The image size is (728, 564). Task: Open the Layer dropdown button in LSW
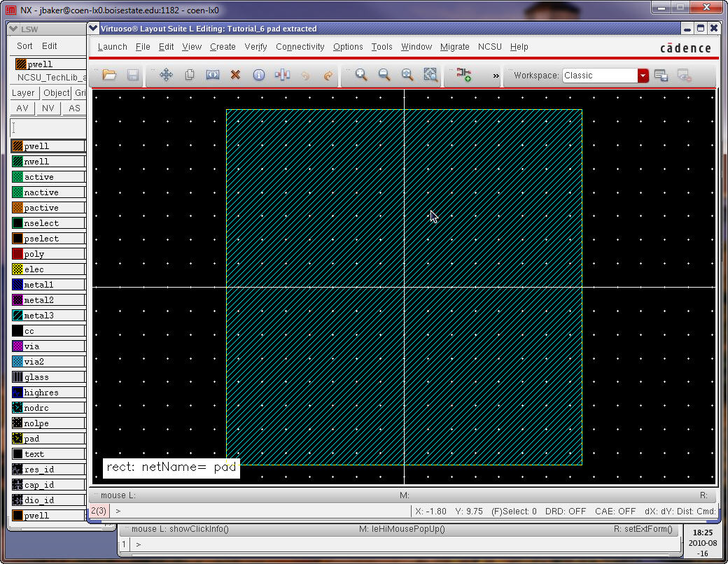coord(23,93)
